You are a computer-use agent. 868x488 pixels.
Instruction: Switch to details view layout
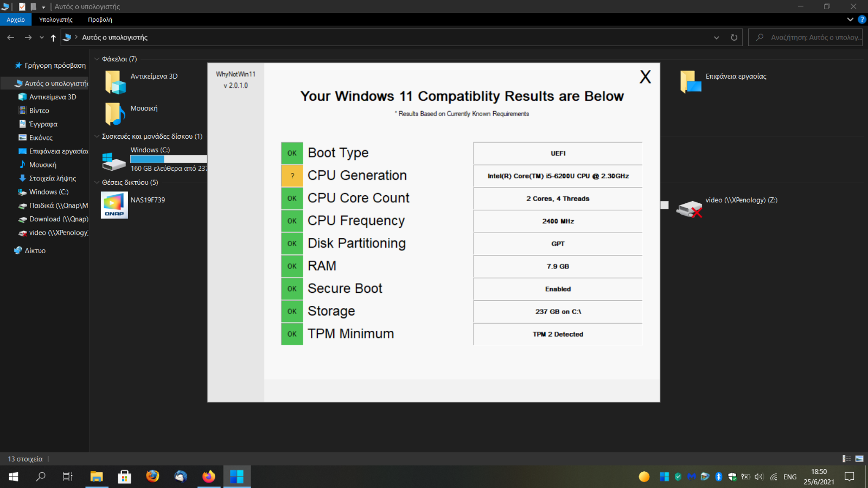coord(846,459)
